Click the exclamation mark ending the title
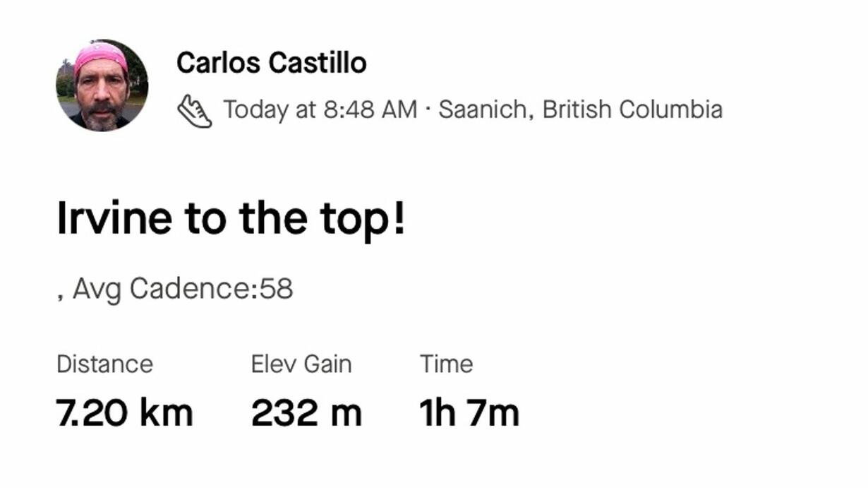Viewport: 868px width, 488px height. coord(399,218)
